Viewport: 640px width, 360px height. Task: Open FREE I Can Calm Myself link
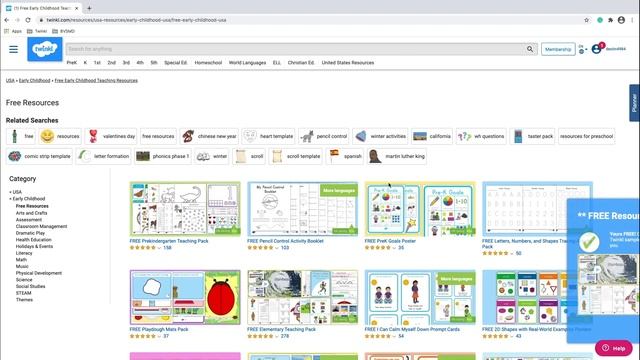coord(412,329)
